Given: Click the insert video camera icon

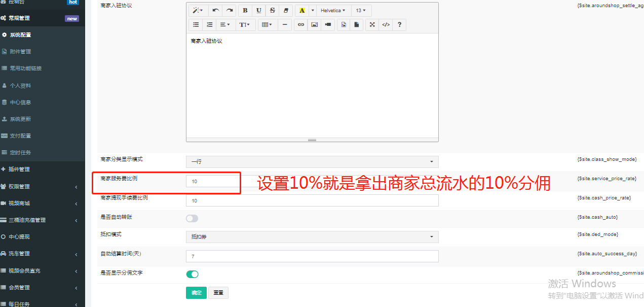Looking at the screenshot, I should click(x=328, y=24).
